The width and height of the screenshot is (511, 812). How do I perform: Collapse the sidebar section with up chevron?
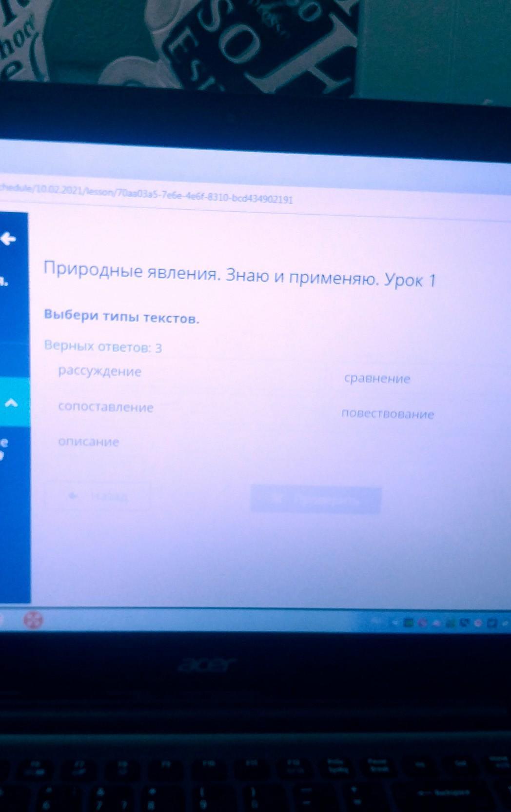coord(11,403)
